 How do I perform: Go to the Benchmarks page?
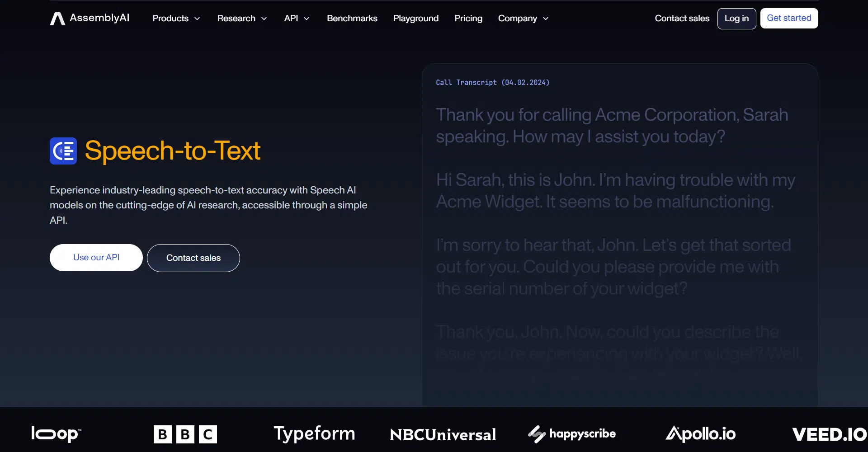(x=352, y=19)
